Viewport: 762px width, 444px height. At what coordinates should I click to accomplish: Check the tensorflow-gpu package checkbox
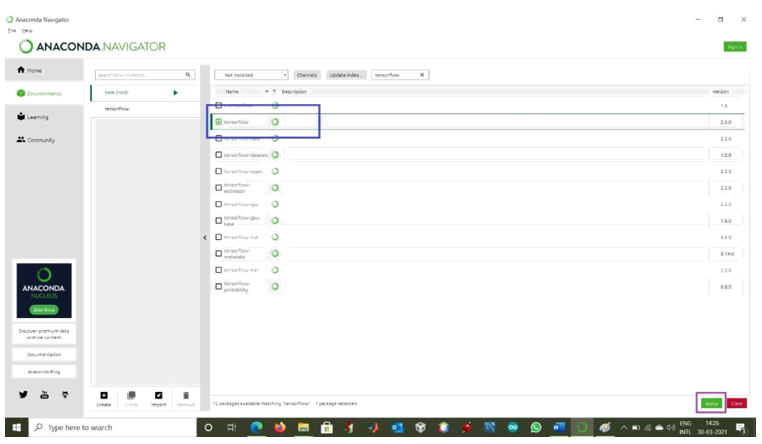pyautogui.click(x=219, y=204)
